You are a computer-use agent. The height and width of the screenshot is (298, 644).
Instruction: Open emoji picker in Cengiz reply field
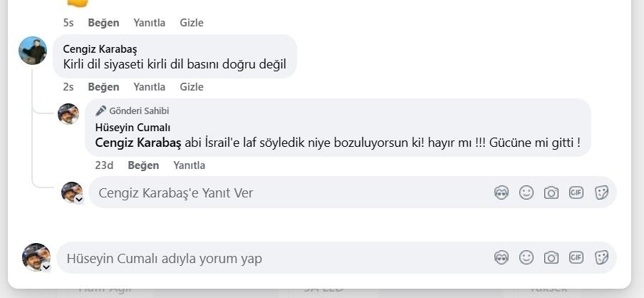(526, 192)
